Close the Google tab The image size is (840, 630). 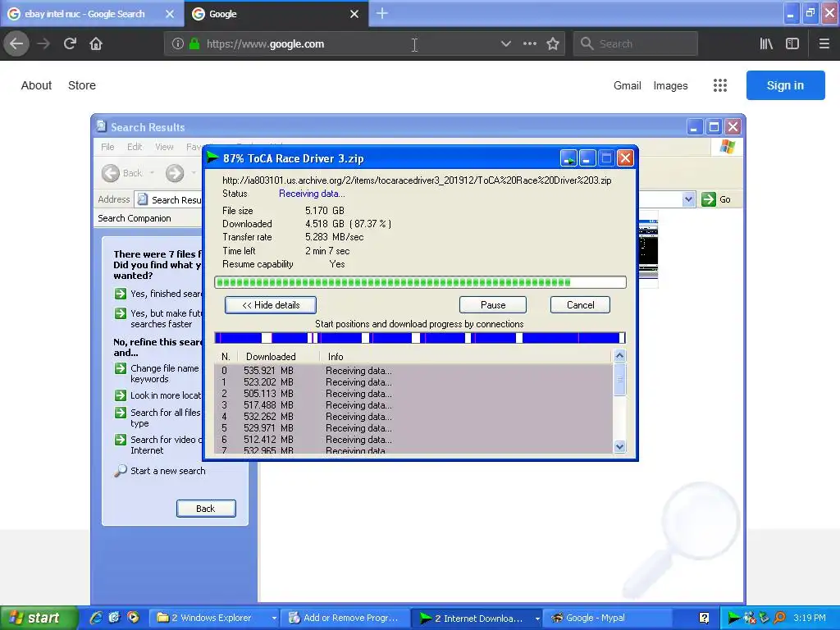pos(354,14)
